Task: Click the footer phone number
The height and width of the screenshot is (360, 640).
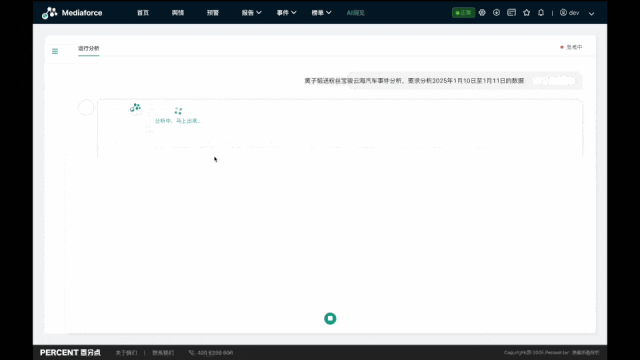Action: (211, 353)
